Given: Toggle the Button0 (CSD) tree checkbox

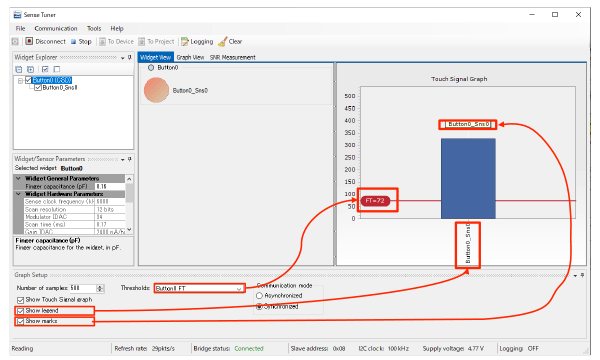Looking at the screenshot, I should (28, 80).
